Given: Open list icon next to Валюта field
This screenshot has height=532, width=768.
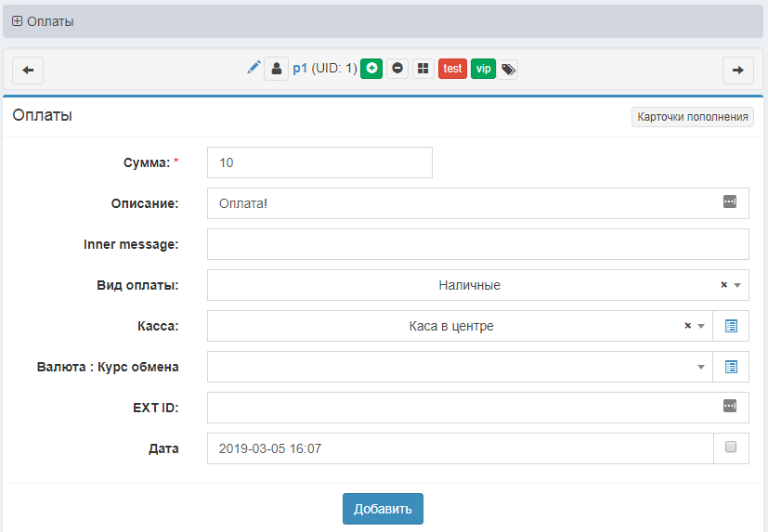Looking at the screenshot, I should point(730,367).
